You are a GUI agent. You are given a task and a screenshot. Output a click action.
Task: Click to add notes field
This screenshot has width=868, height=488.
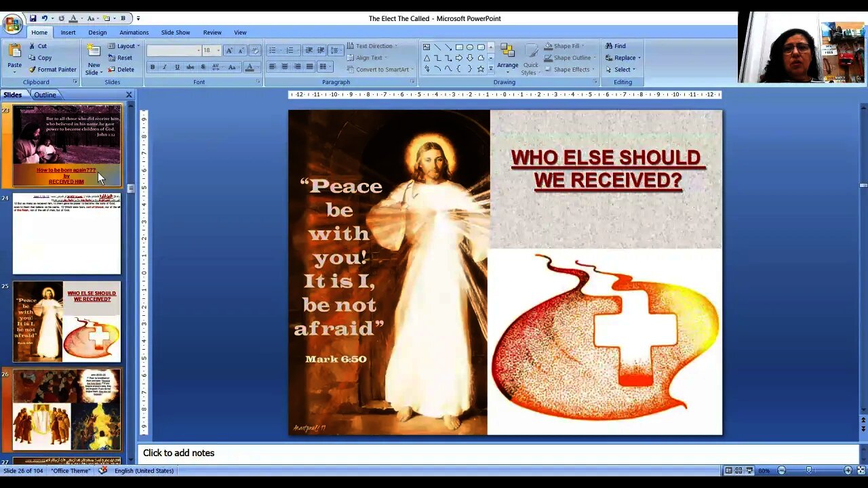(498, 453)
